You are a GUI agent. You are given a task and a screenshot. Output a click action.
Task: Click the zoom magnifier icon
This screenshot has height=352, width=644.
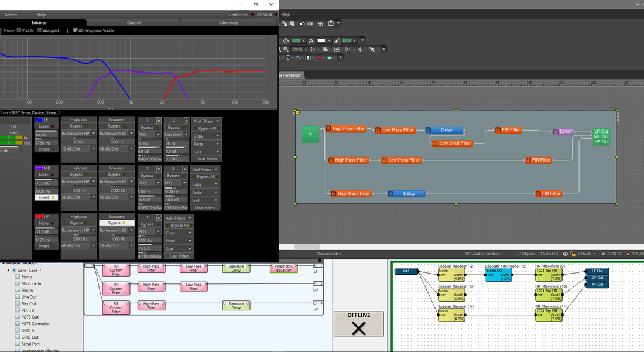[x=286, y=49]
